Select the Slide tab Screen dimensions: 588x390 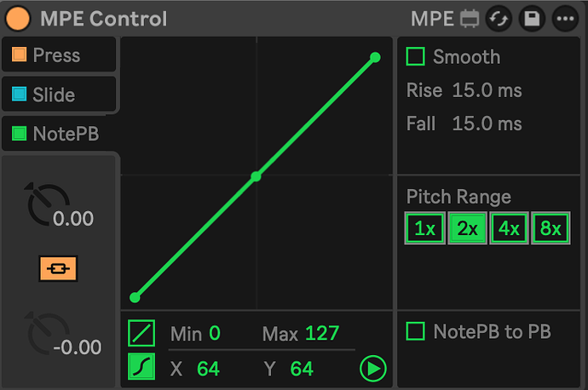[x=59, y=94]
